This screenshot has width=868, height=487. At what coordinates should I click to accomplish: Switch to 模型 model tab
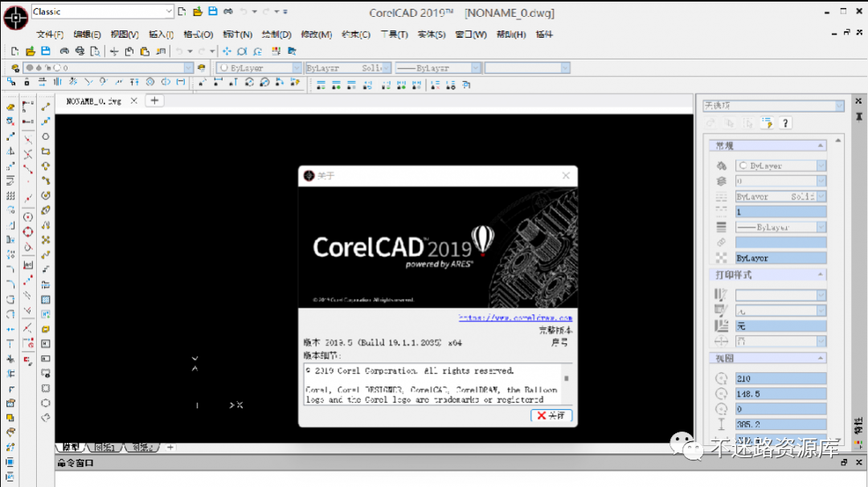click(x=70, y=447)
